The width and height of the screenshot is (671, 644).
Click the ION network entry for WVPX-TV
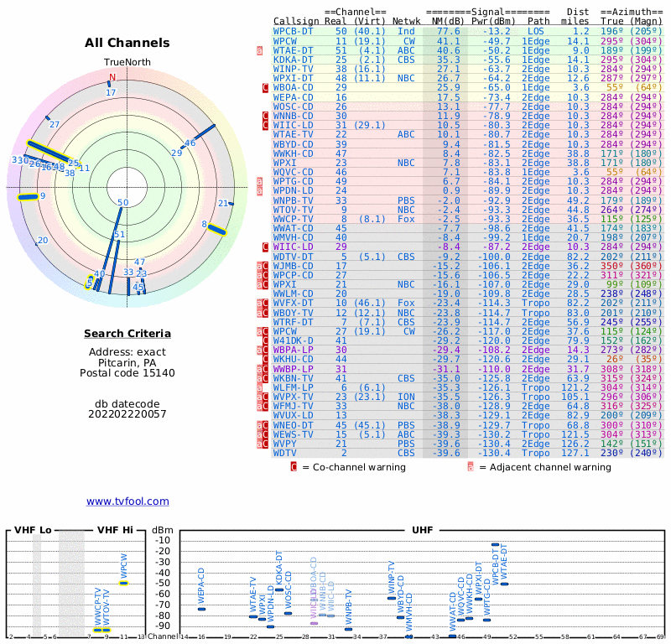coord(406,397)
